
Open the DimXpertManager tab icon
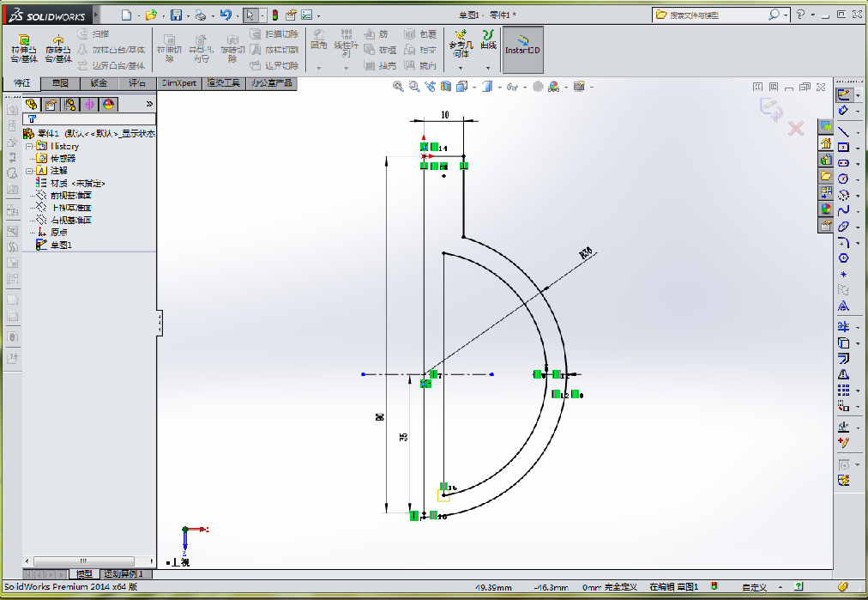click(89, 104)
